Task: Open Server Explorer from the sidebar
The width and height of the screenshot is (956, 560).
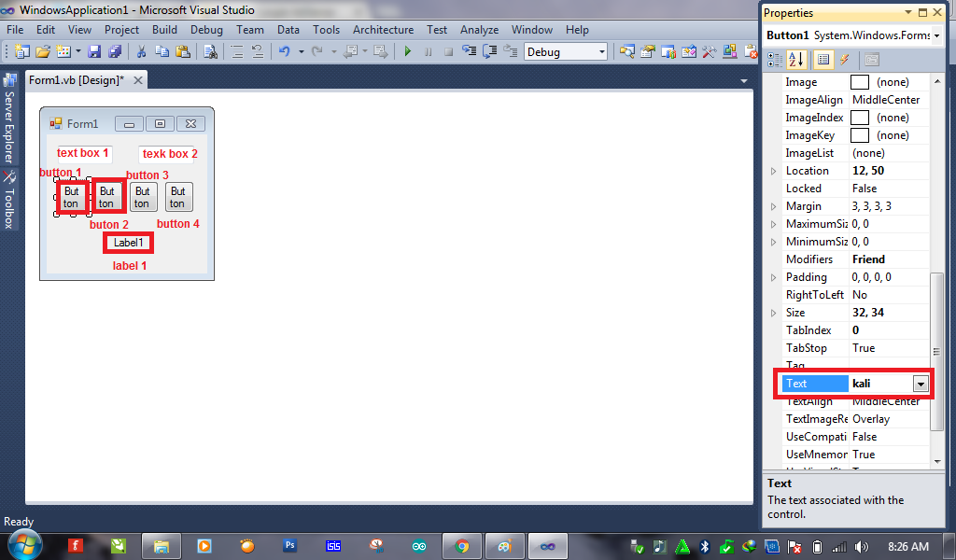Action: pyautogui.click(x=9, y=121)
